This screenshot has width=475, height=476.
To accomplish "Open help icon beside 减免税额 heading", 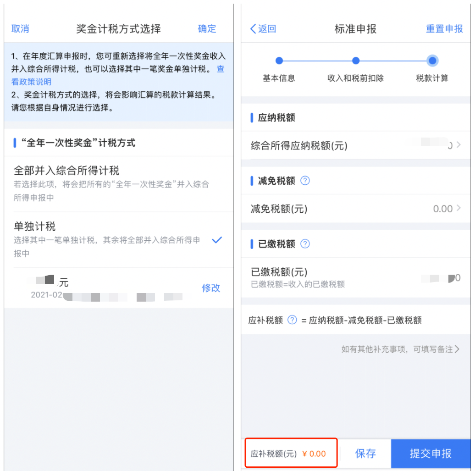I will (305, 181).
